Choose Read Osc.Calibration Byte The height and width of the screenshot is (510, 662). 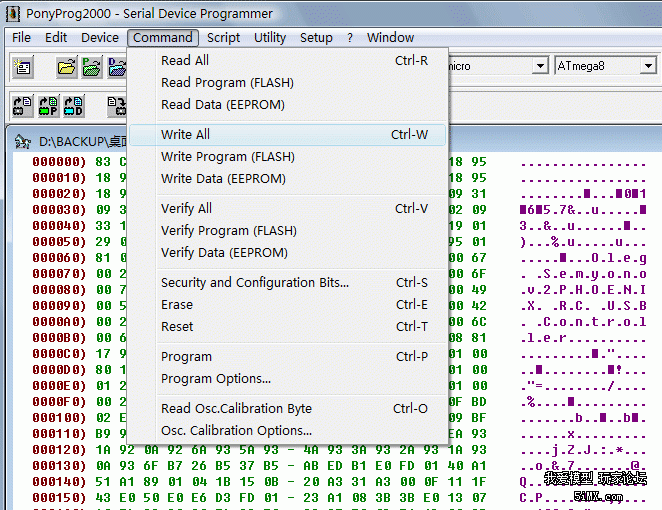287,409
